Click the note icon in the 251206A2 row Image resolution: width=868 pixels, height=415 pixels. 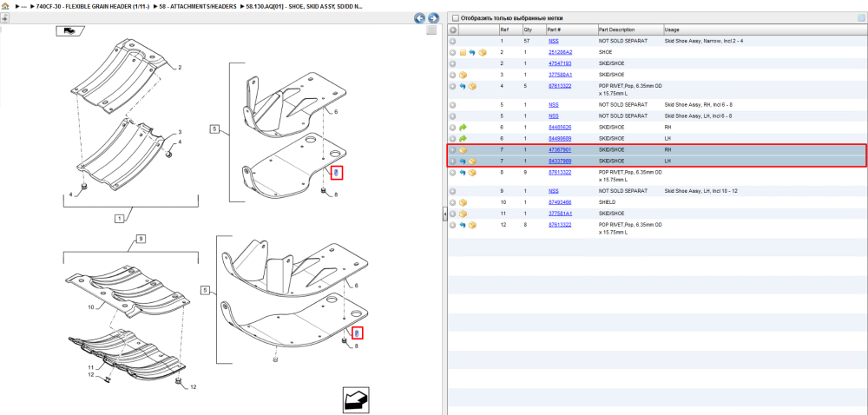pos(463,53)
